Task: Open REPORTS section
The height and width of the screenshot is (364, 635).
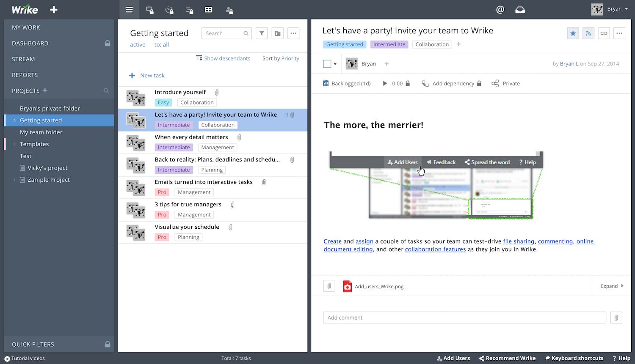Action: (x=25, y=75)
